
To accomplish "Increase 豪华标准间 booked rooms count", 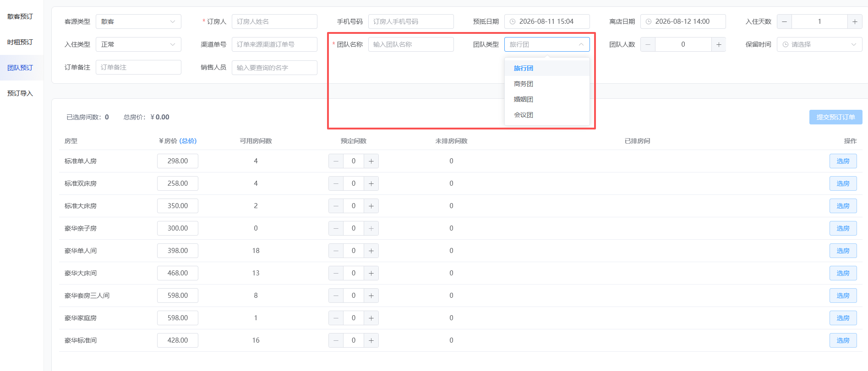I will pyautogui.click(x=371, y=340).
